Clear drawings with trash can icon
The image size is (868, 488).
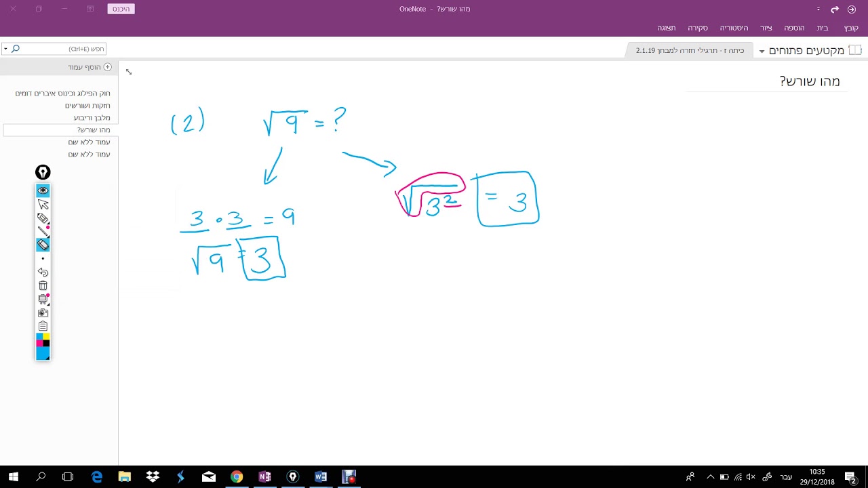pyautogui.click(x=43, y=285)
